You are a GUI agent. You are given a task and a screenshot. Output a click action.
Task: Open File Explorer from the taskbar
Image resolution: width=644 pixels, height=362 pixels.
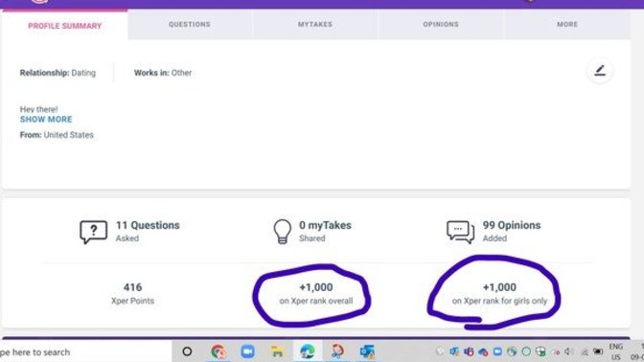pyautogui.click(x=277, y=351)
